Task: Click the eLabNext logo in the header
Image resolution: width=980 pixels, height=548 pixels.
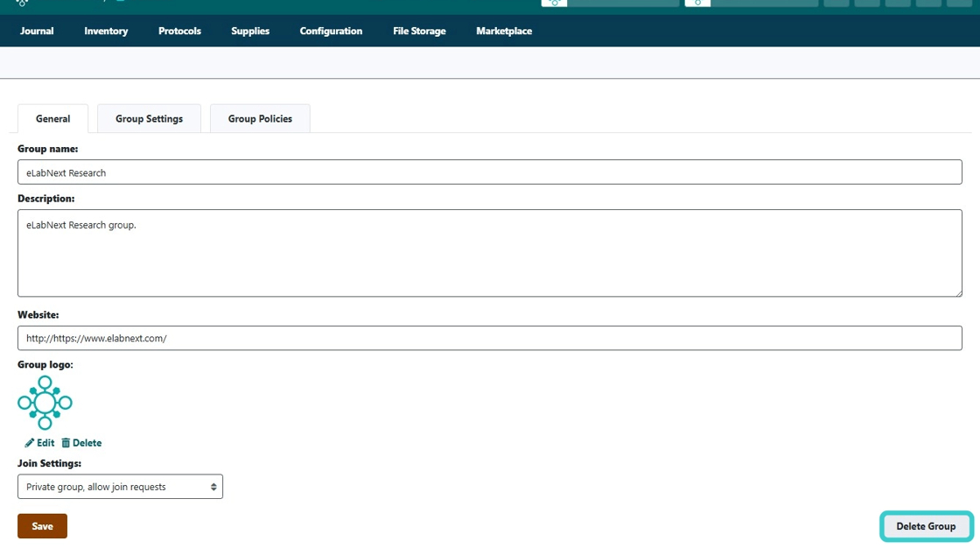Action: [22, 3]
